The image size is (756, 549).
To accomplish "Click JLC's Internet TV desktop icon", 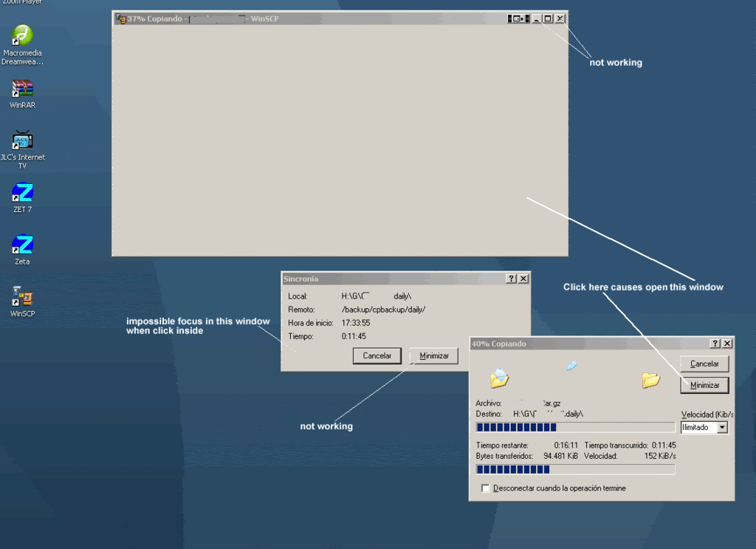I will [x=22, y=140].
